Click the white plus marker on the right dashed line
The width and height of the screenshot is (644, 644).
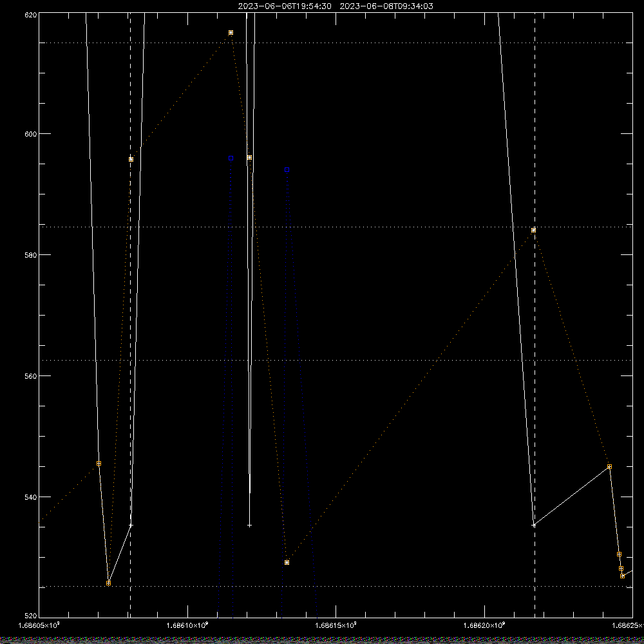534,526
